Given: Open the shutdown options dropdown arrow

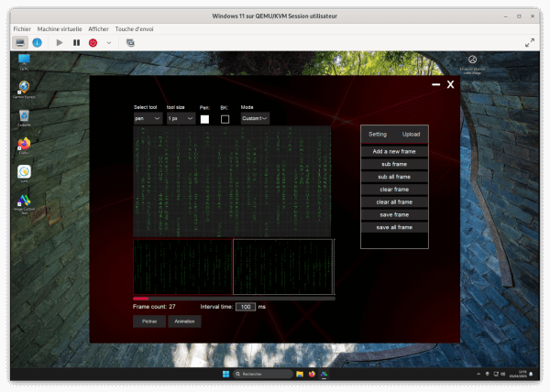Looking at the screenshot, I should (109, 42).
